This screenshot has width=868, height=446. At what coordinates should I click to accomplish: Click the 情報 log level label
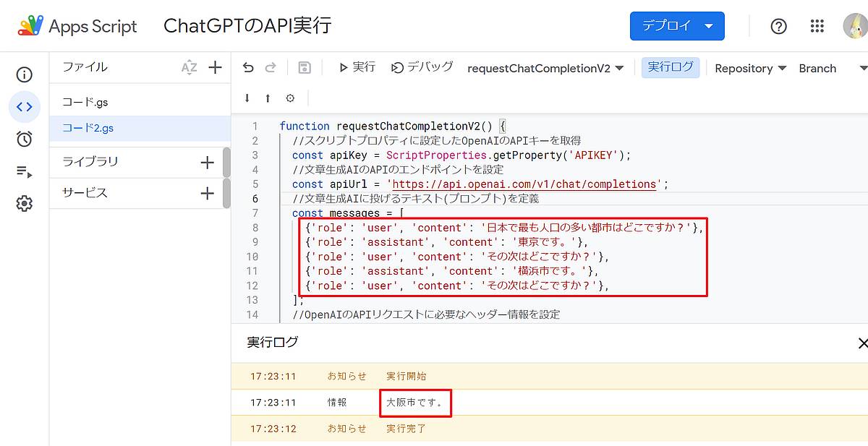click(x=337, y=403)
